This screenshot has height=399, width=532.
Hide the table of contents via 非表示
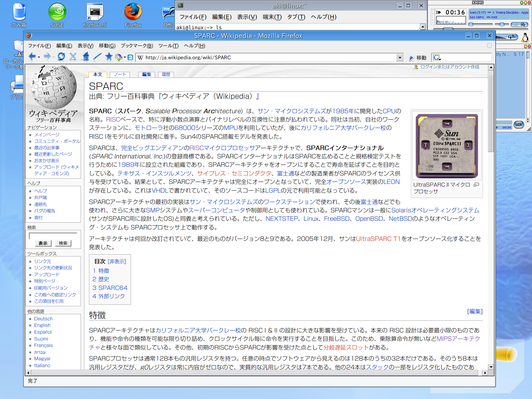pyautogui.click(x=117, y=261)
